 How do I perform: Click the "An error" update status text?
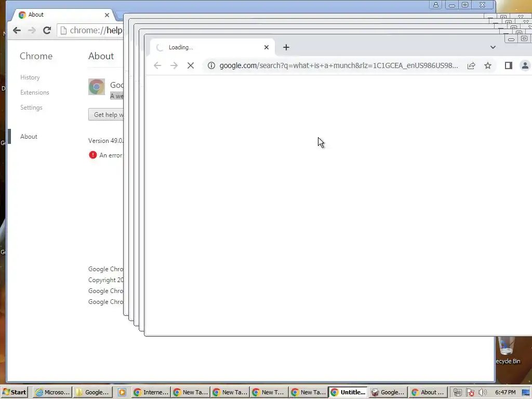[111, 155]
